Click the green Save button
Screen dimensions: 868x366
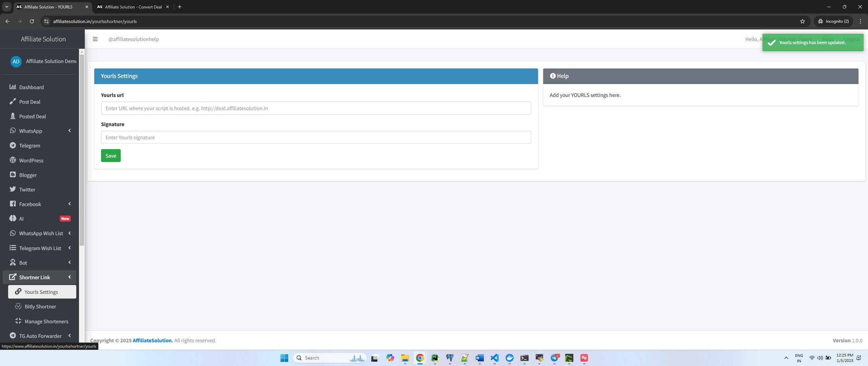(x=111, y=156)
